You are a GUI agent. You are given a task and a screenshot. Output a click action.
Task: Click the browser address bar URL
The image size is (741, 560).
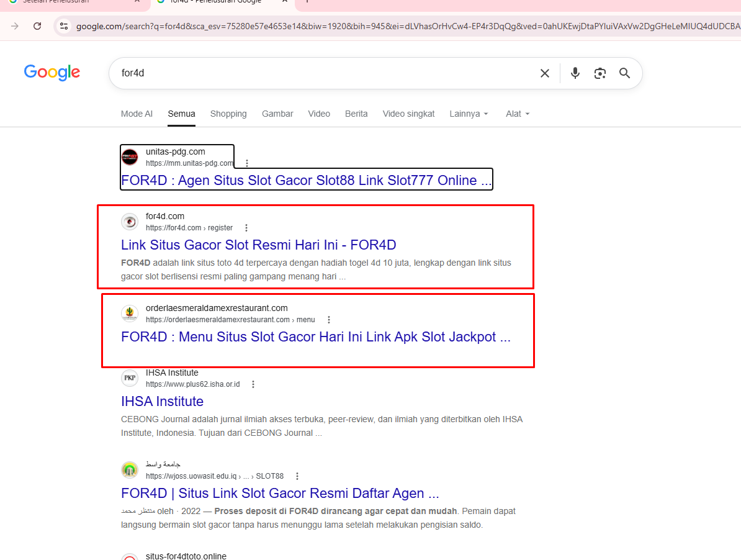point(406,26)
